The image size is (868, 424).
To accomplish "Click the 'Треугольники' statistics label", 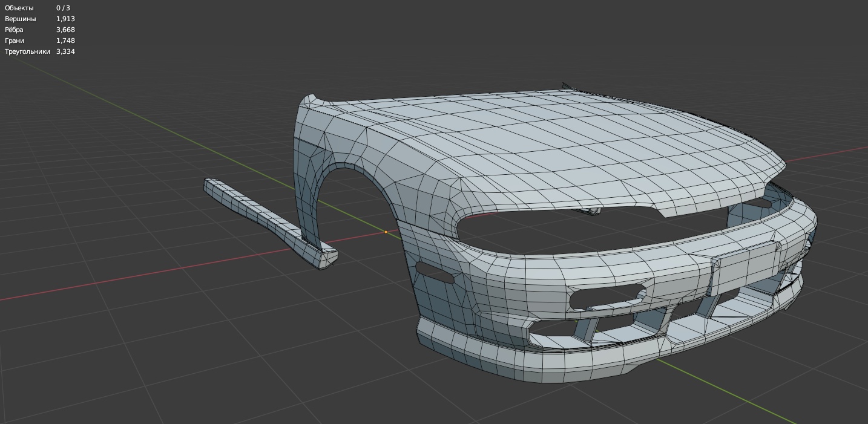I will pyautogui.click(x=27, y=51).
